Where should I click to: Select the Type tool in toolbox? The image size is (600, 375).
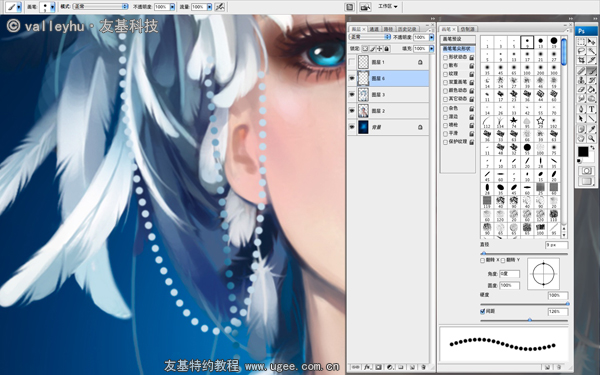pyautogui.click(x=592, y=108)
